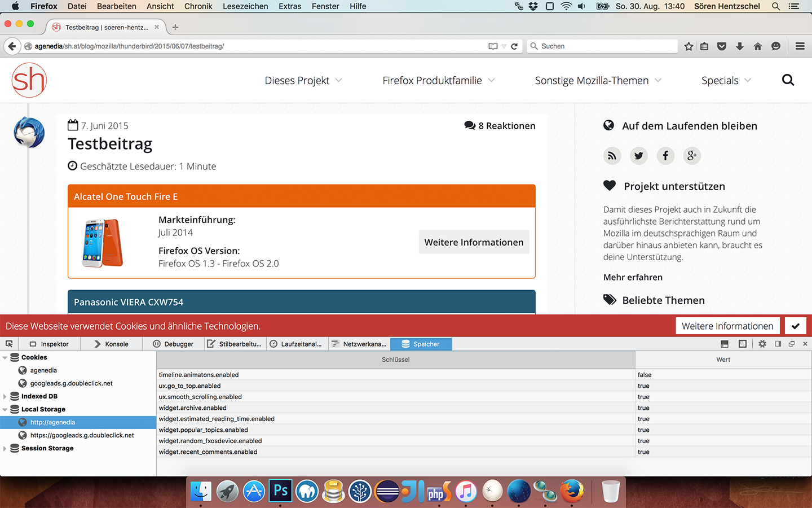Image resolution: width=812 pixels, height=508 pixels.
Task: Select http://agenedia under Local Storage
Action: click(78, 423)
